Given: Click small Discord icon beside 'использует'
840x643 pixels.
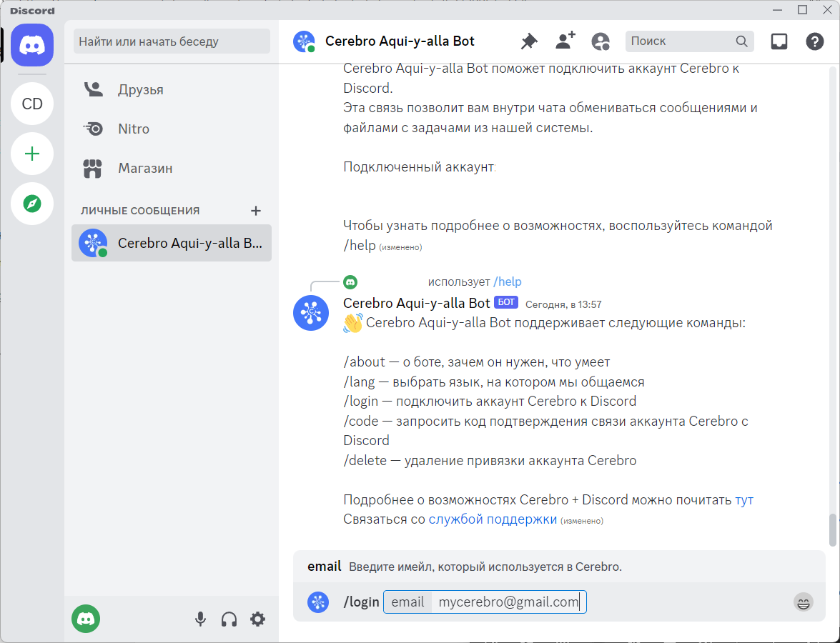Looking at the screenshot, I should pos(350,281).
